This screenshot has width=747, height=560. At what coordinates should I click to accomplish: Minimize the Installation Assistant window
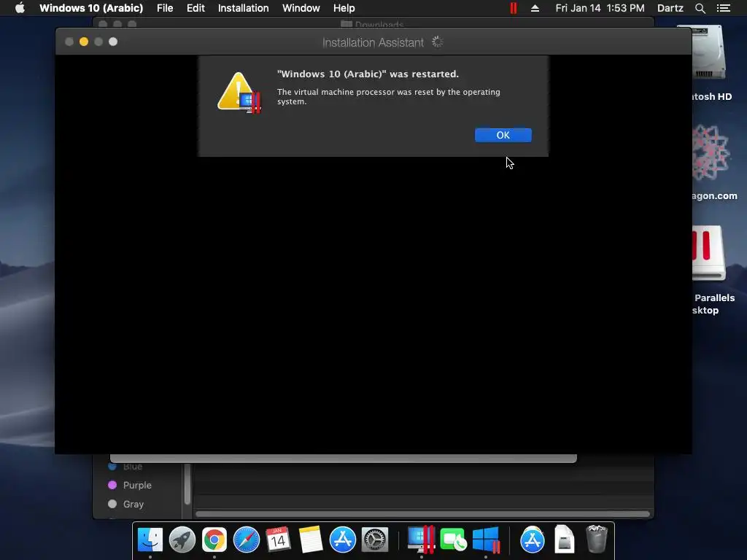click(x=84, y=42)
